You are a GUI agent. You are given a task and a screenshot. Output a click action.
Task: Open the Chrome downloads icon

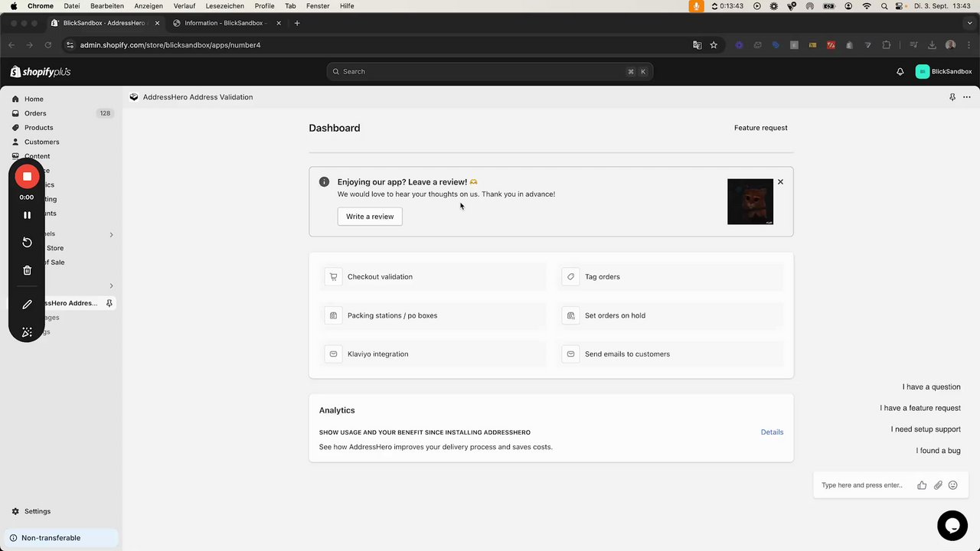click(x=932, y=45)
